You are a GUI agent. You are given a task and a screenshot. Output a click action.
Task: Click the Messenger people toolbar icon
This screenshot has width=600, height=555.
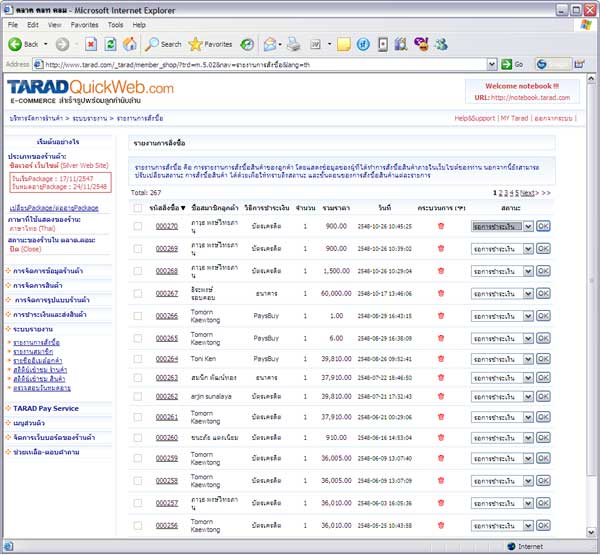(441, 44)
